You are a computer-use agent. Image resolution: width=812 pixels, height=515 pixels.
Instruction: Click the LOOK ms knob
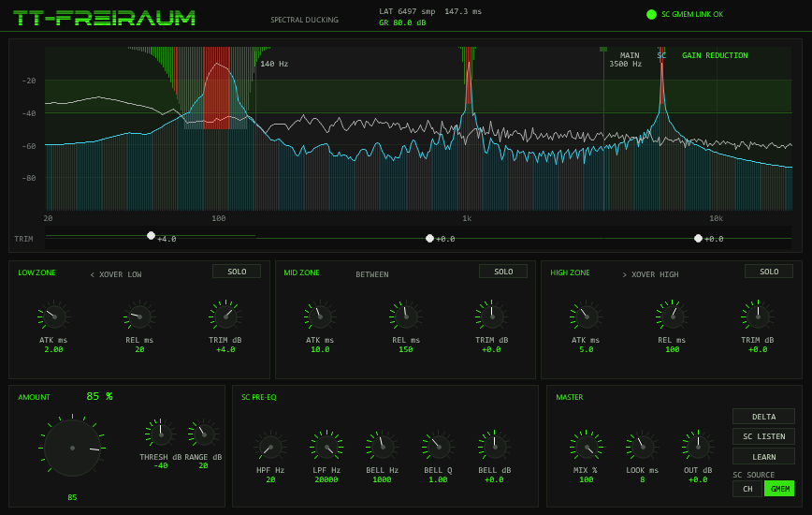tap(642, 447)
